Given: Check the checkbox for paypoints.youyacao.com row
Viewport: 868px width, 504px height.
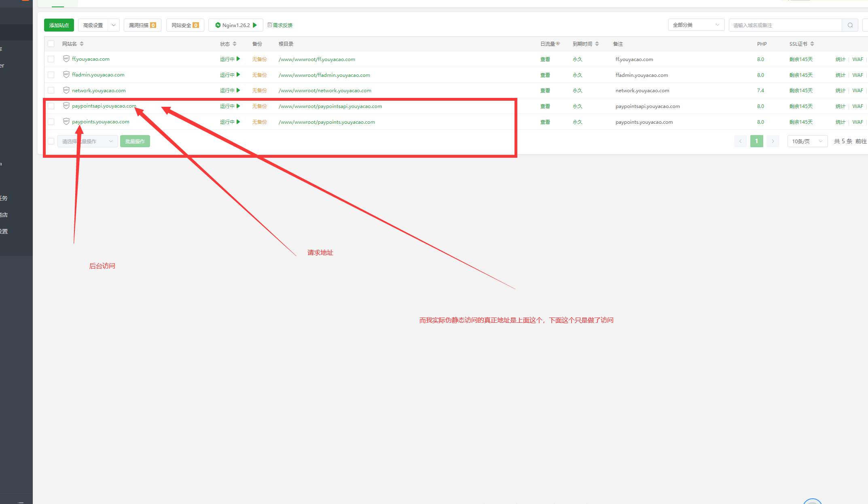Looking at the screenshot, I should [x=51, y=122].
